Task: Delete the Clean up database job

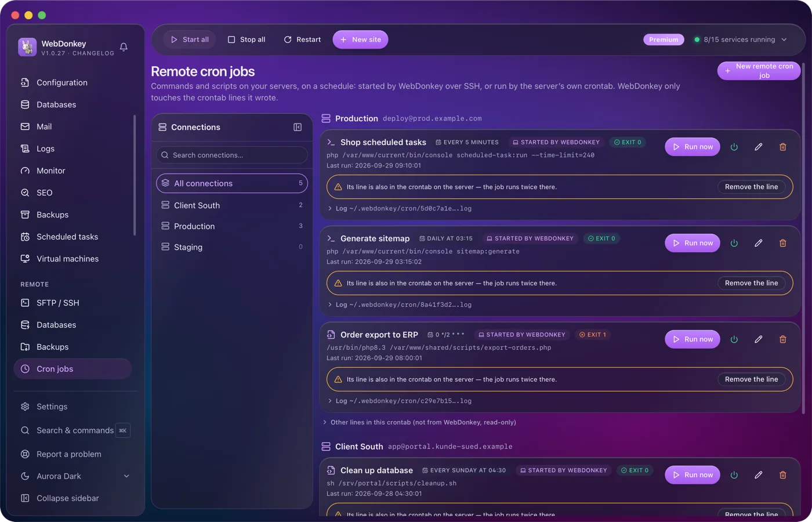Action: tap(782, 475)
